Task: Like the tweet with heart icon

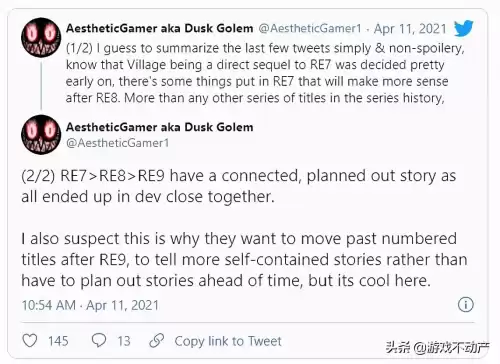Action: pyautogui.click(x=30, y=341)
